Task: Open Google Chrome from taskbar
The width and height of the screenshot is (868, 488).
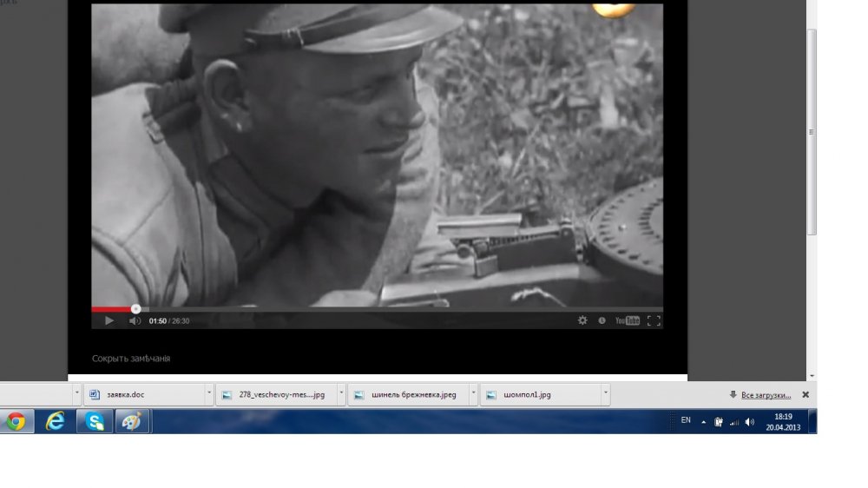Action: (16, 421)
